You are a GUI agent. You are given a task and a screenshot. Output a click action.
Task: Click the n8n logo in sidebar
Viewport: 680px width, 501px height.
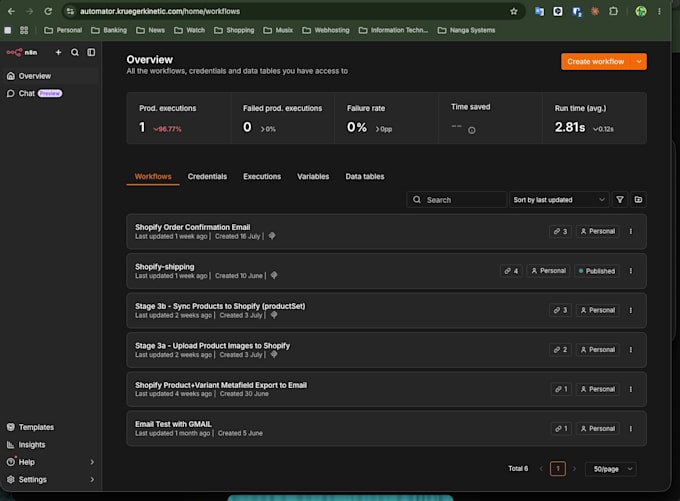(22, 52)
